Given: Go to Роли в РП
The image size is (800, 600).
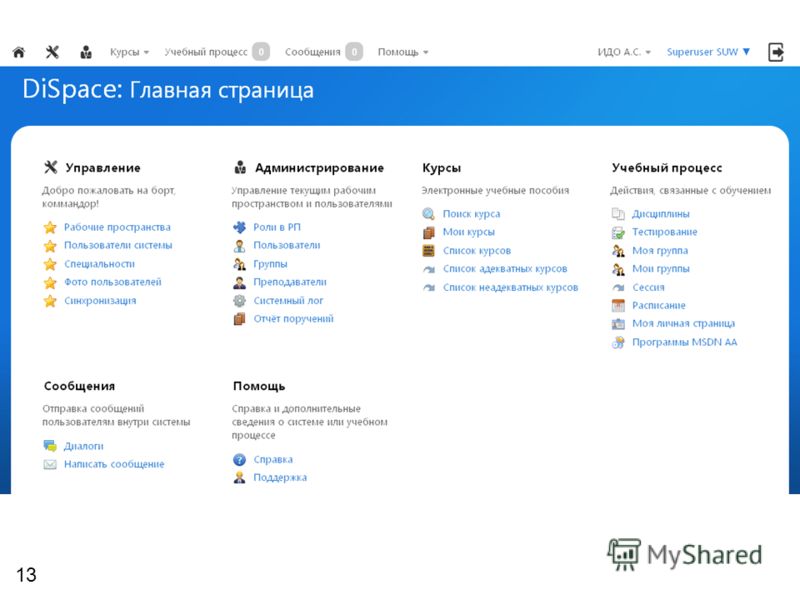Looking at the screenshot, I should [277, 227].
